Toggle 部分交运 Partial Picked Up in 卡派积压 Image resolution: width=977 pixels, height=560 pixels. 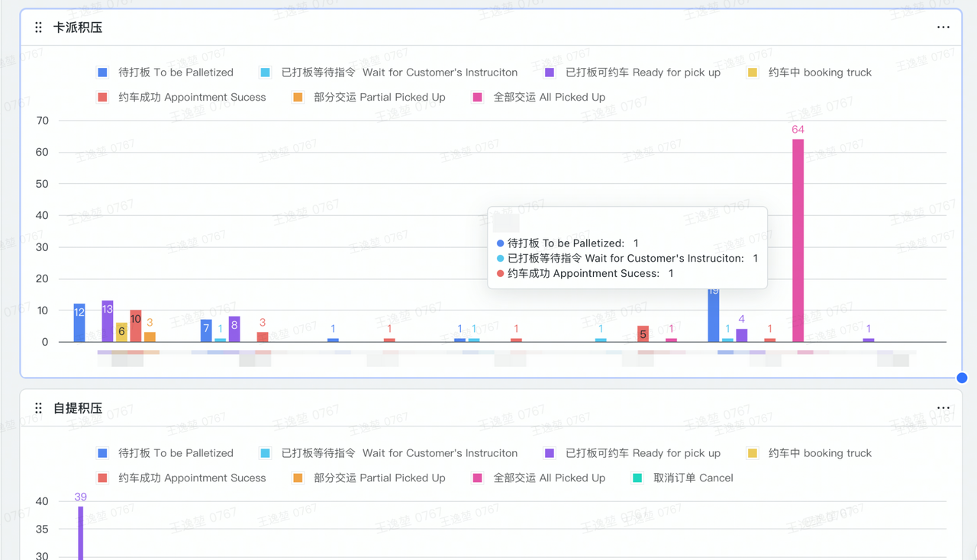[x=369, y=97]
